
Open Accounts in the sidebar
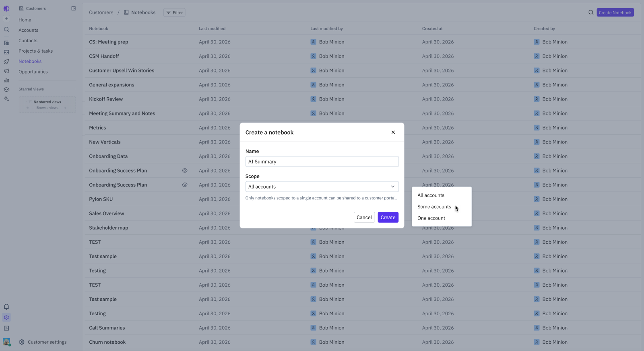pyautogui.click(x=28, y=30)
